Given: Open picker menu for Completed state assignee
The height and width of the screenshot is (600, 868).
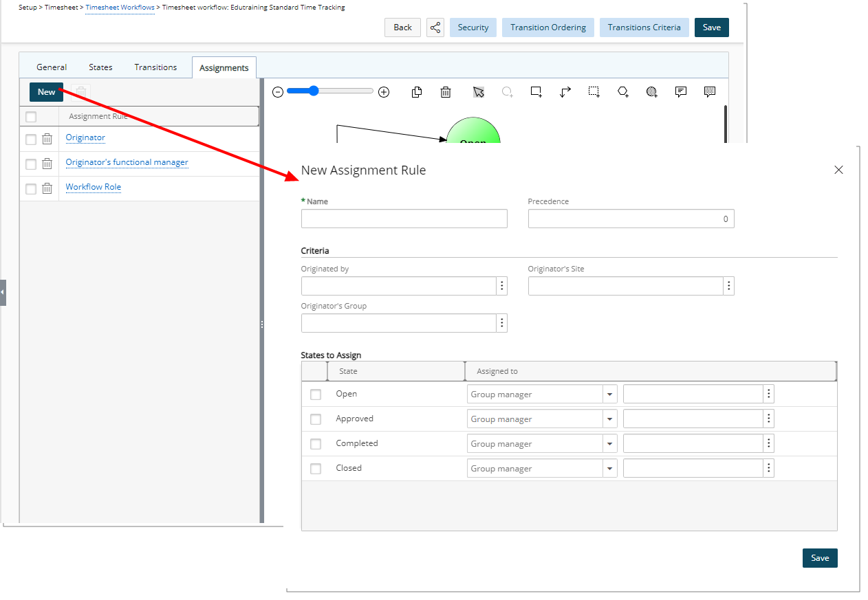Looking at the screenshot, I should (x=769, y=443).
